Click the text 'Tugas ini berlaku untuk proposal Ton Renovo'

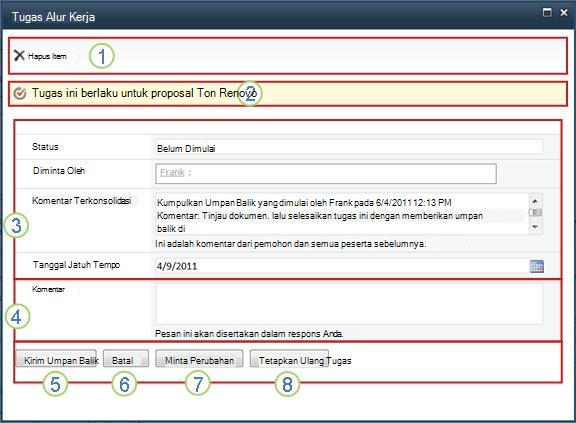pos(144,93)
